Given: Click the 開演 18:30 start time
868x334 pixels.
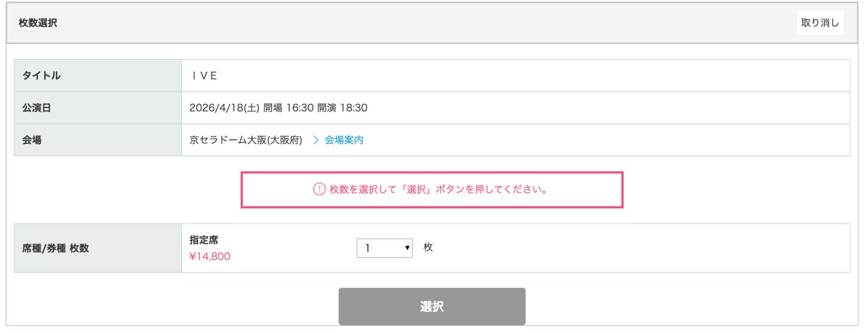Looking at the screenshot, I should tap(342, 108).
